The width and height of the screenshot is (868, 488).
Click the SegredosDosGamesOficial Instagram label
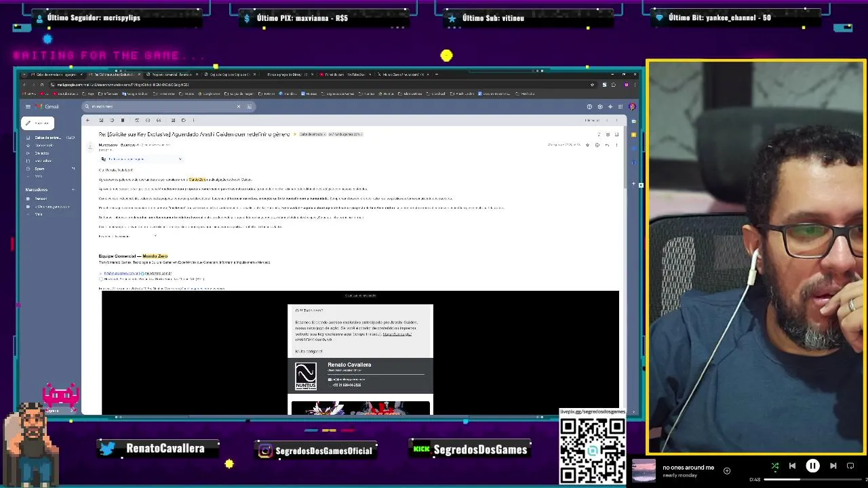[x=324, y=451]
